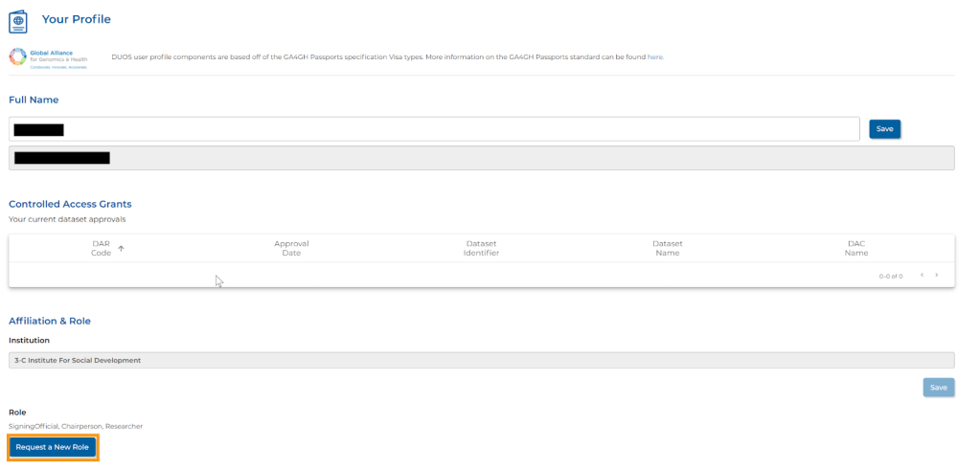
Task: Focus the Full Name text field
Action: pyautogui.click(x=433, y=129)
